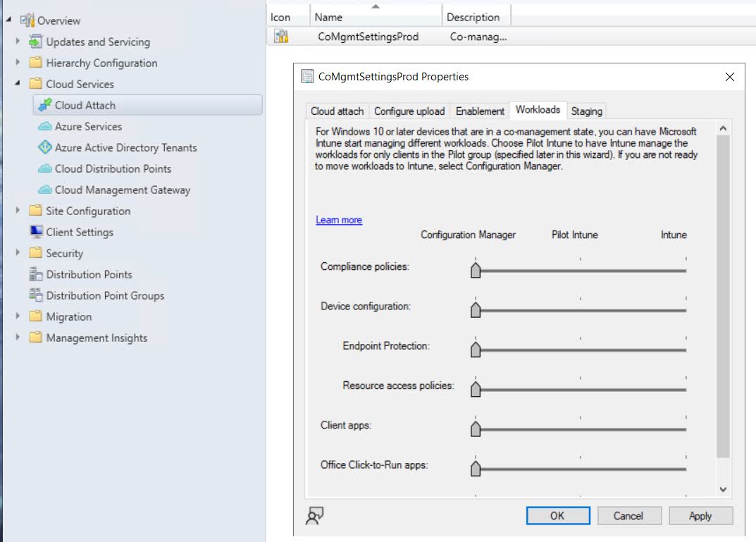Select the Cloud Attach tree item
This screenshot has height=542, width=756.
(147, 104)
